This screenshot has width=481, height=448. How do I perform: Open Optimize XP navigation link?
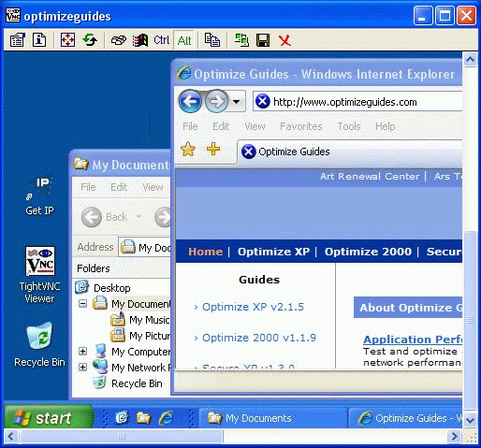(x=273, y=252)
